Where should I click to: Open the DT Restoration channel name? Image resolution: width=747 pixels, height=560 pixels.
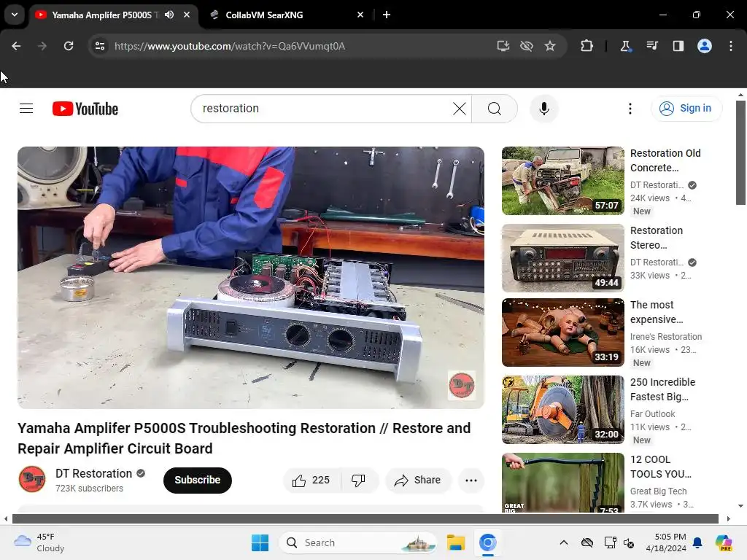[94, 473]
